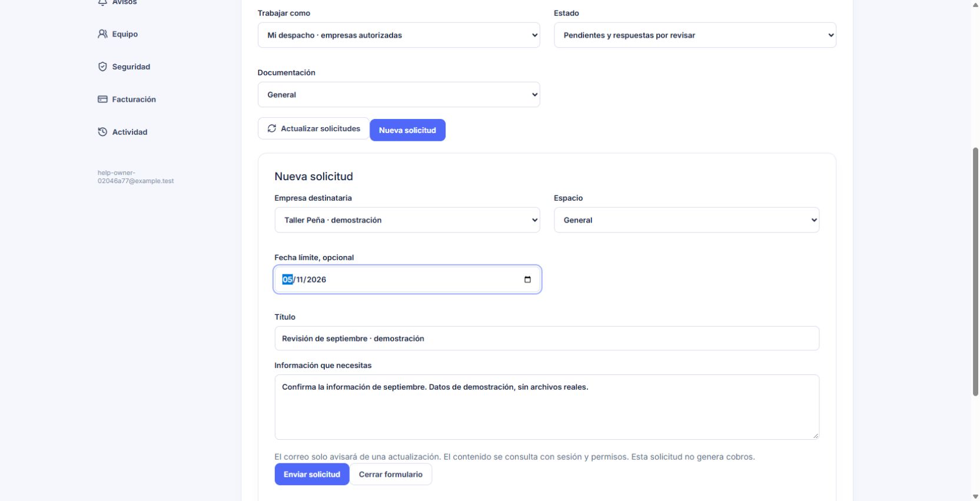Submit with the Enviar solicitud button
The height and width of the screenshot is (501, 980).
point(312,475)
